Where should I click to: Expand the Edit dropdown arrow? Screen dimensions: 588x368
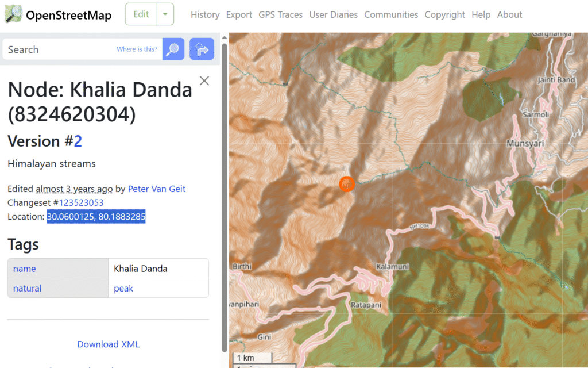tap(165, 14)
